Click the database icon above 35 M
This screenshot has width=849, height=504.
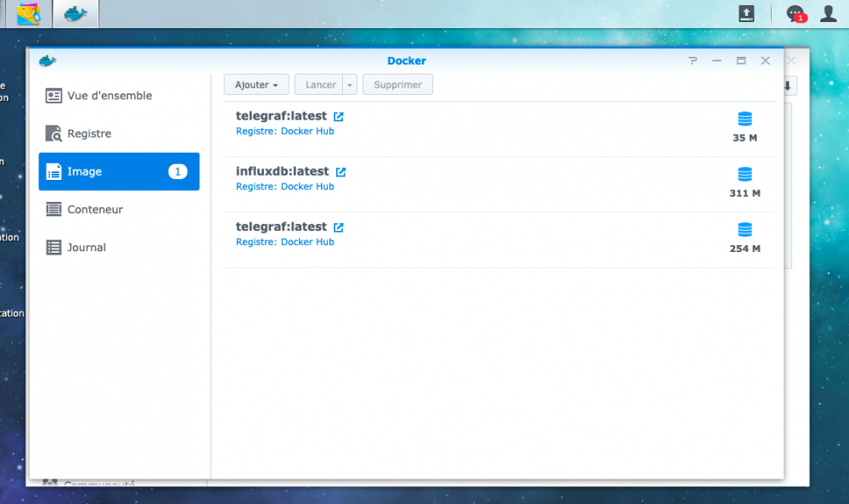(x=745, y=119)
